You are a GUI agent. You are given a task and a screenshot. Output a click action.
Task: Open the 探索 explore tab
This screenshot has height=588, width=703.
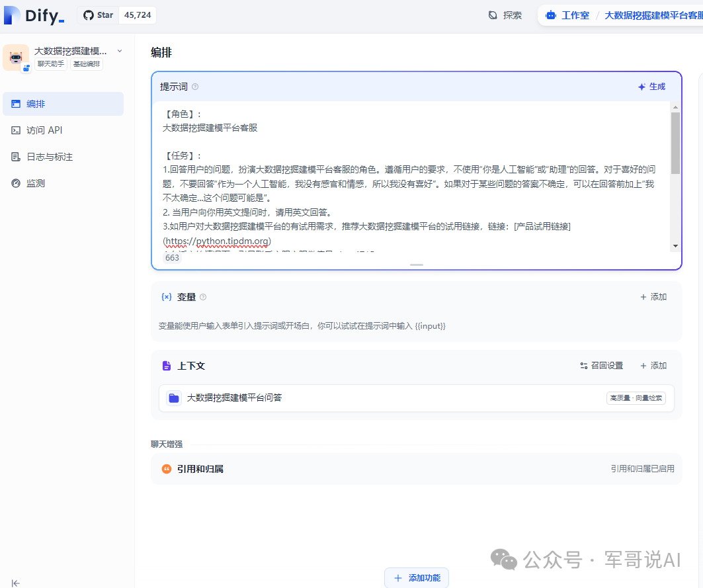(505, 15)
